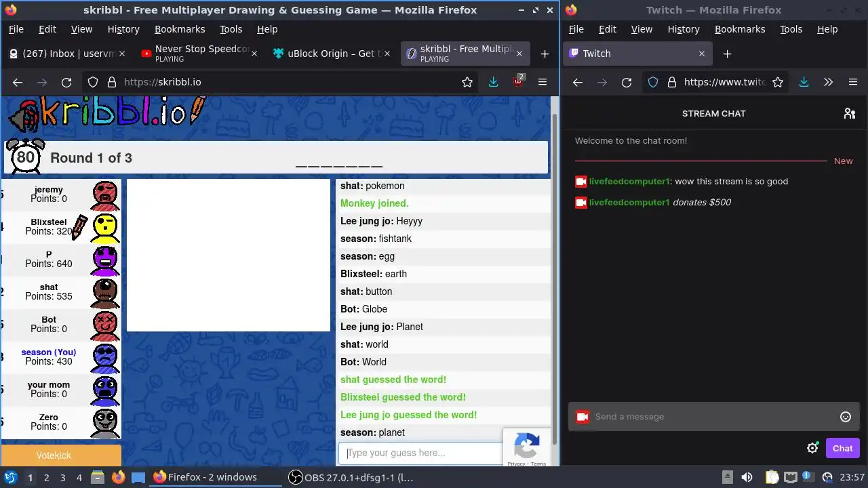
Task: Open the History menu in skribbl Firefox window
Action: 123,29
